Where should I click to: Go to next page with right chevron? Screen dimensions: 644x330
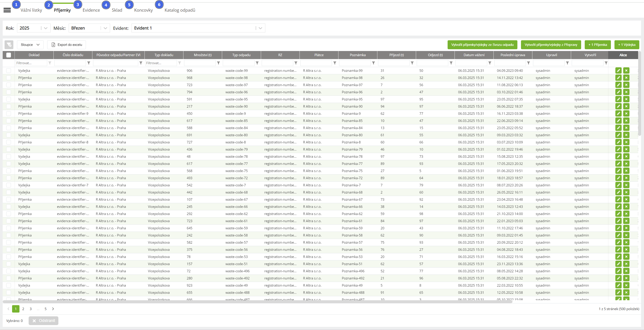pyautogui.click(x=53, y=309)
